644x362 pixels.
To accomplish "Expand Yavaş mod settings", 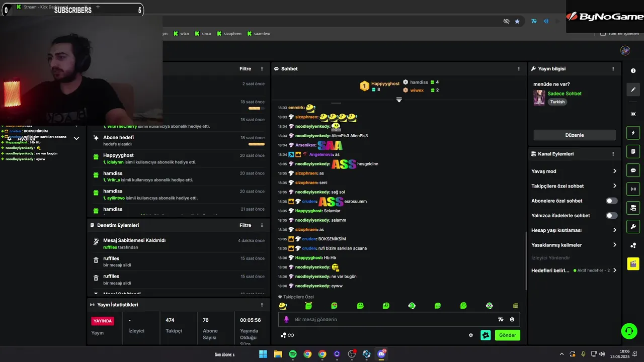I will coord(614,171).
